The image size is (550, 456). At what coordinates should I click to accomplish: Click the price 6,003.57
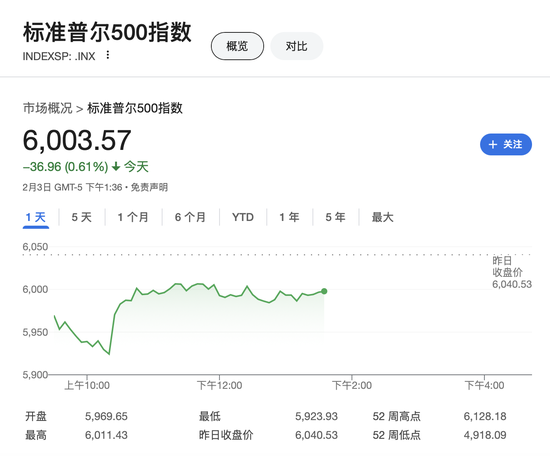coord(77,141)
